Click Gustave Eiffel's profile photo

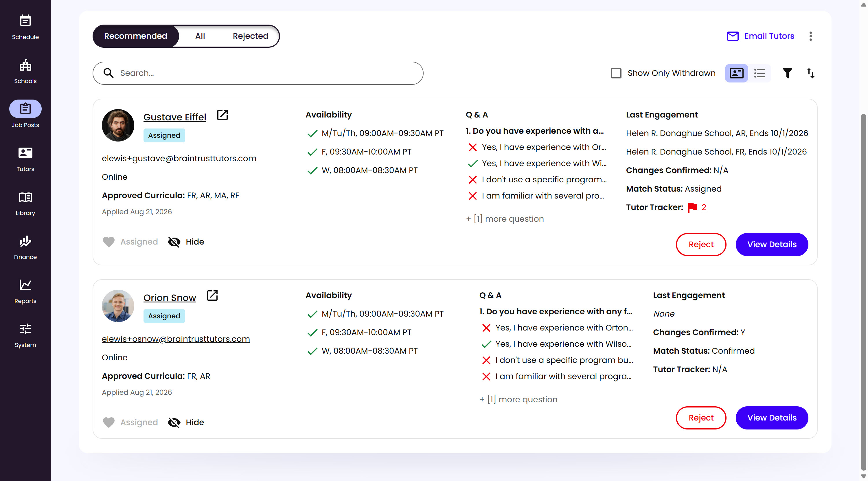118,125
